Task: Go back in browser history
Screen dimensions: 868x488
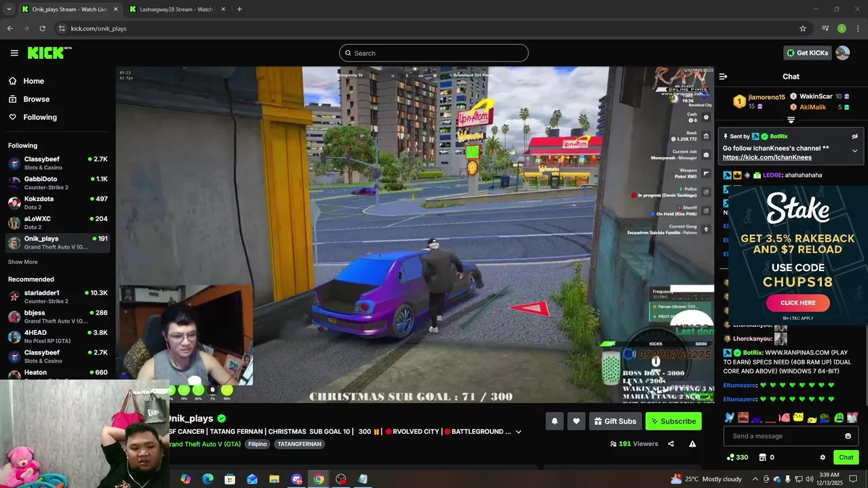Action: coord(9,28)
